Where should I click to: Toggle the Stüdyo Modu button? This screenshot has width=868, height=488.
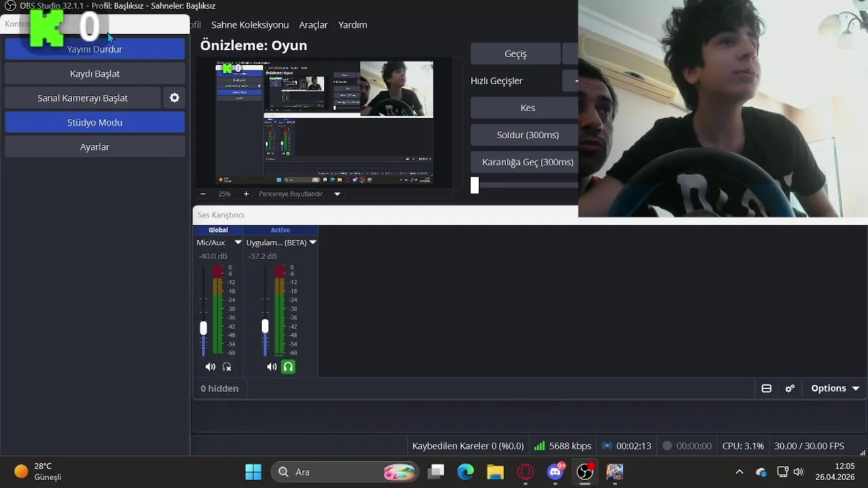[95, 122]
